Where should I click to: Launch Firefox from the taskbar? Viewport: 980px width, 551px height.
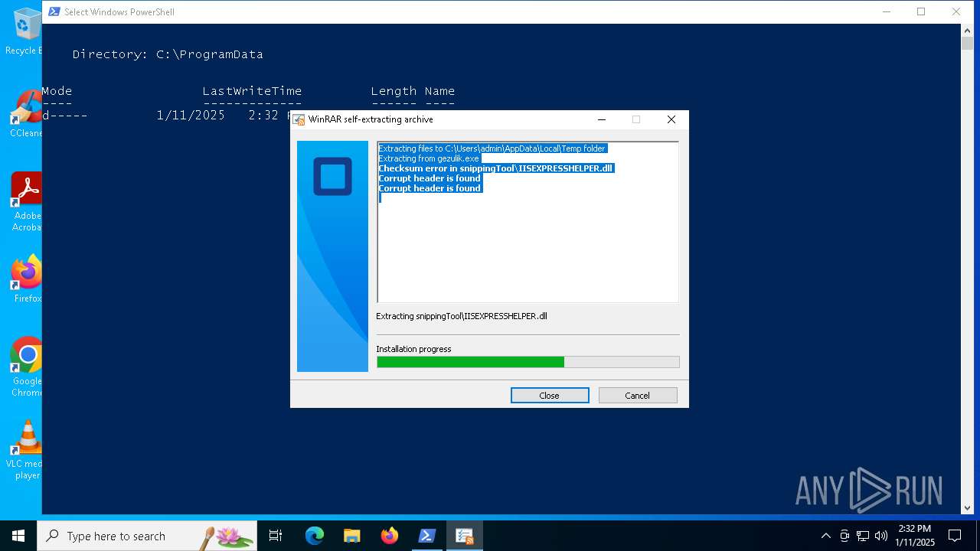point(390,536)
